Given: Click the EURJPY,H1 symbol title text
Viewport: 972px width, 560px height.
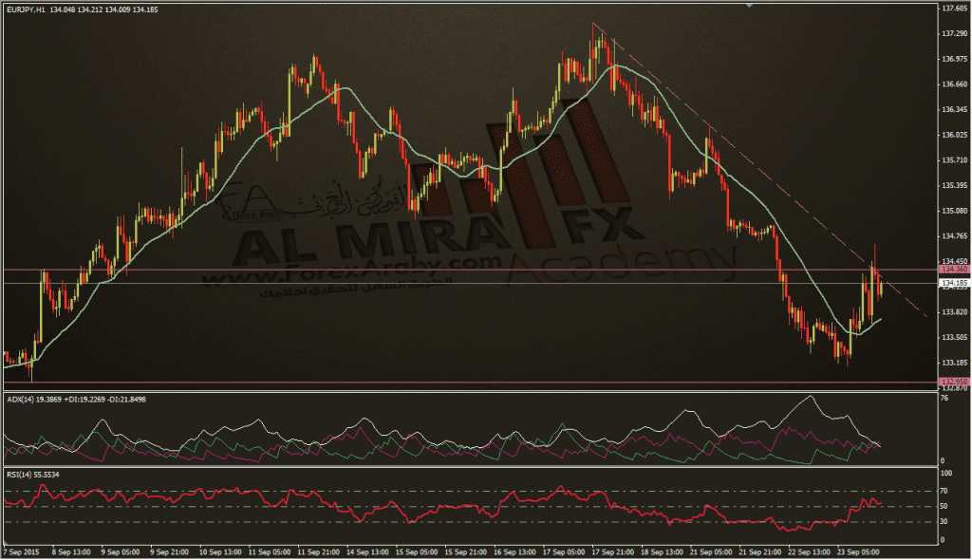Looking at the screenshot, I should point(24,9).
